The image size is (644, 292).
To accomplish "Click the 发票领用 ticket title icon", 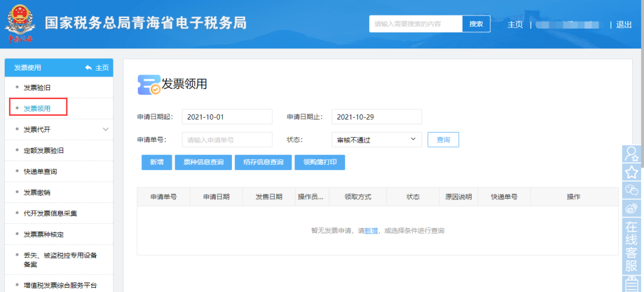I will click(x=149, y=84).
